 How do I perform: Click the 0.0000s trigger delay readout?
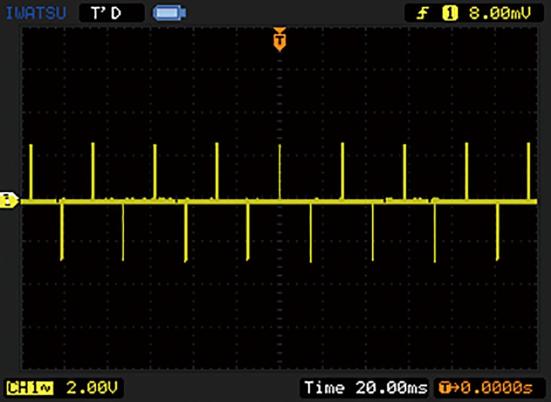tap(497, 388)
